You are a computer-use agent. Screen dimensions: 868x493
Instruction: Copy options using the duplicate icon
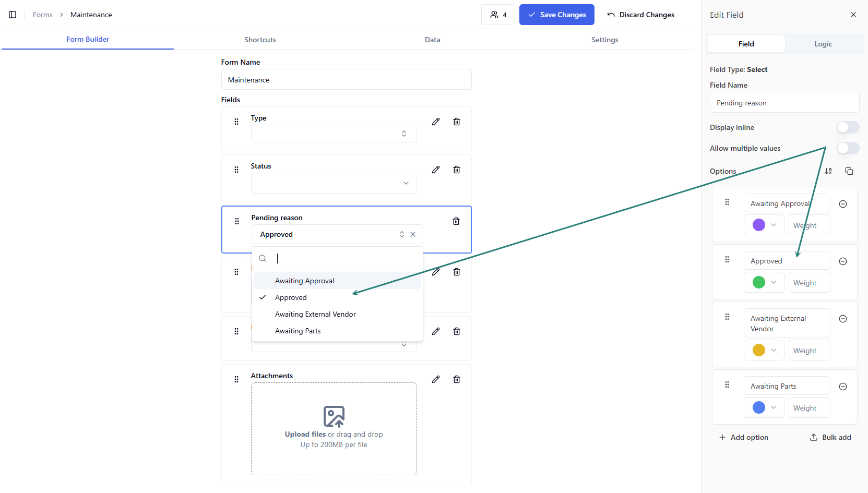click(849, 171)
